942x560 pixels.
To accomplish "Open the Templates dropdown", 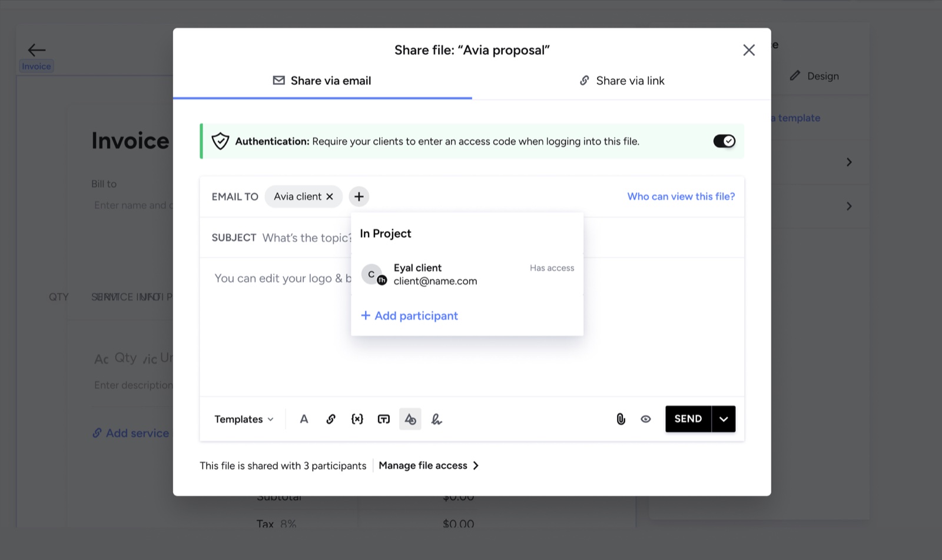I will (x=244, y=419).
